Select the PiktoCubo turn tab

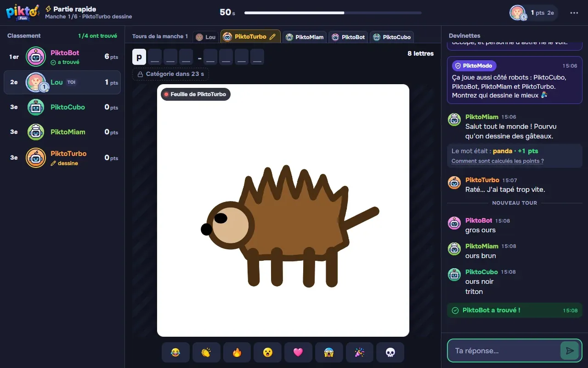coord(391,37)
